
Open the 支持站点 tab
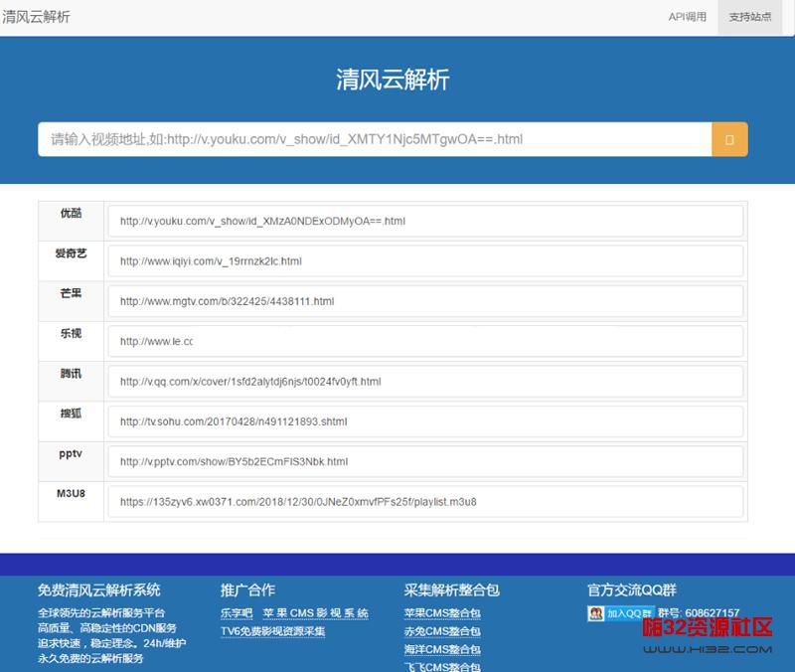(x=749, y=17)
